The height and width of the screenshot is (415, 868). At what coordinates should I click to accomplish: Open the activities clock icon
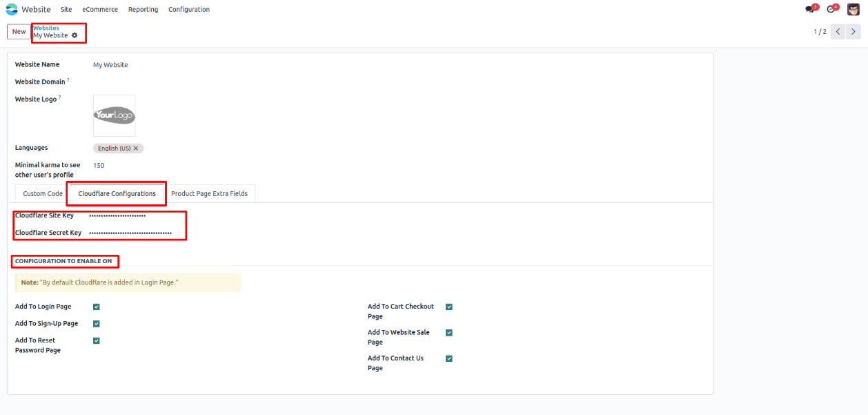[x=831, y=10]
